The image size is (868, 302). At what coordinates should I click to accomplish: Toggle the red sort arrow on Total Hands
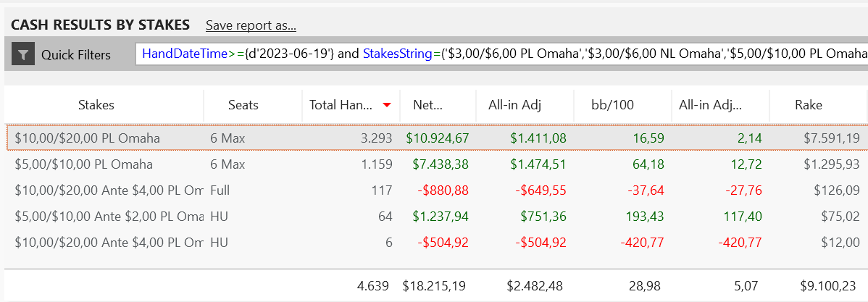click(x=387, y=105)
